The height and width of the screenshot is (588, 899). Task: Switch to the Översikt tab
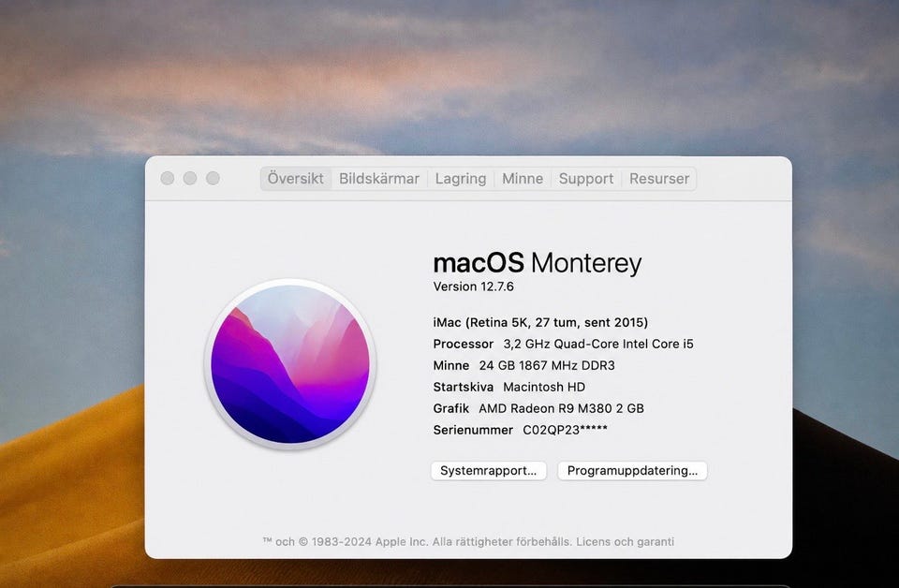[x=296, y=179]
